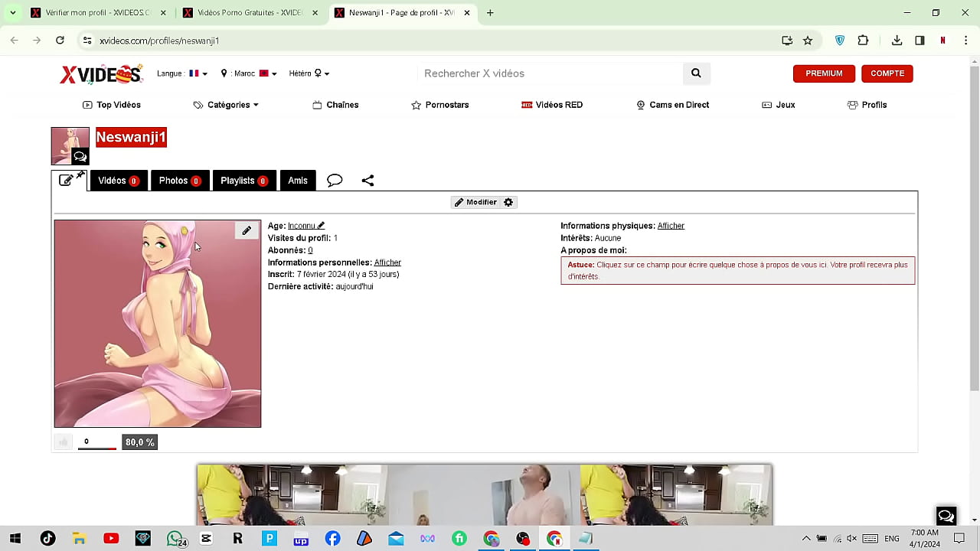Click the Modifier button
980x551 pixels.
[x=475, y=202]
